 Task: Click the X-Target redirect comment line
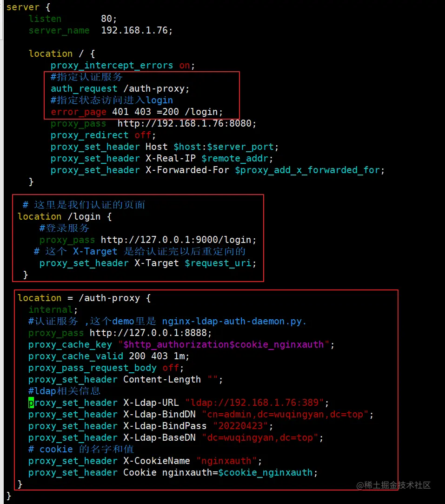(139, 251)
